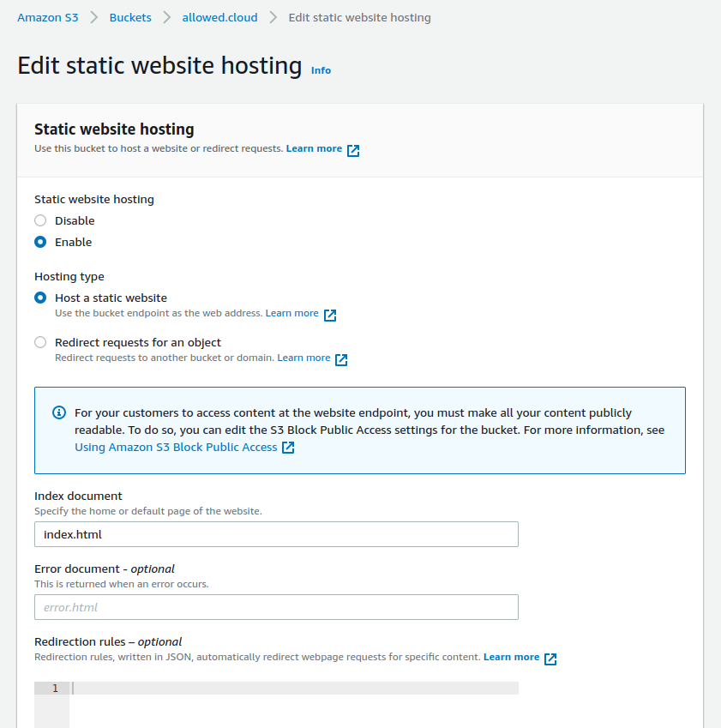Viewport: 721px width, 728px height.
Task: Click external link icon after Block Public Access link
Action: (x=288, y=448)
